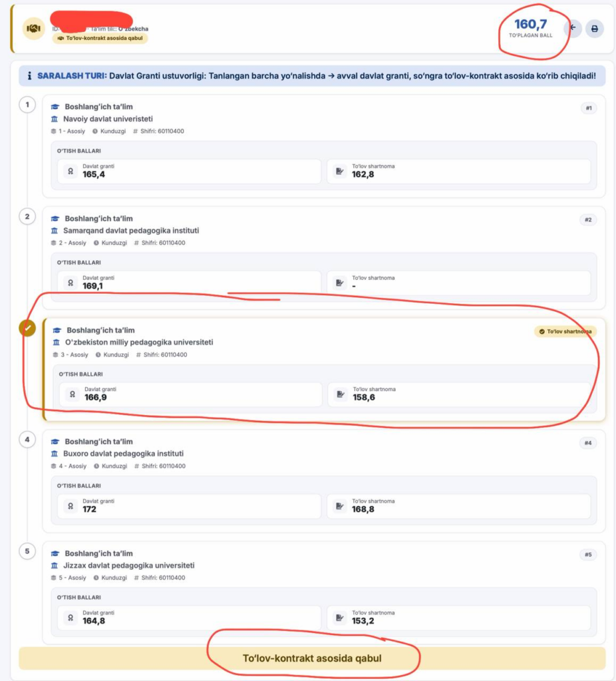Click the print icon button
Image resolution: width=616 pixels, height=681 pixels.
594,29
